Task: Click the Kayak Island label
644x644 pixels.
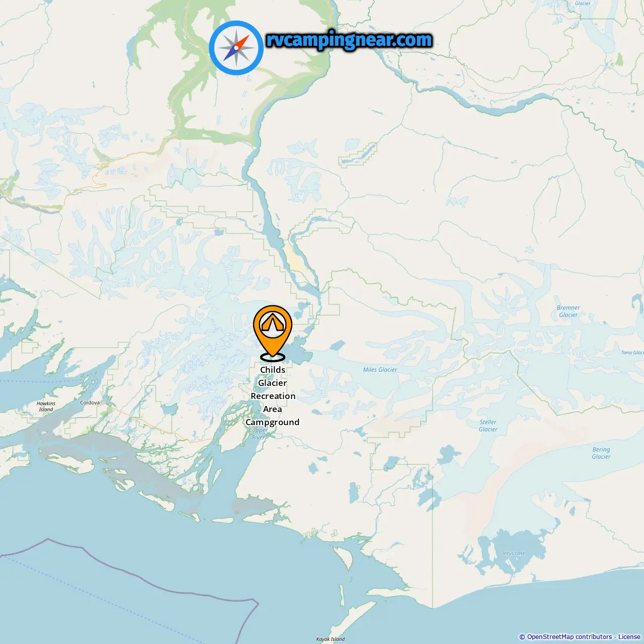Action: tap(331, 639)
